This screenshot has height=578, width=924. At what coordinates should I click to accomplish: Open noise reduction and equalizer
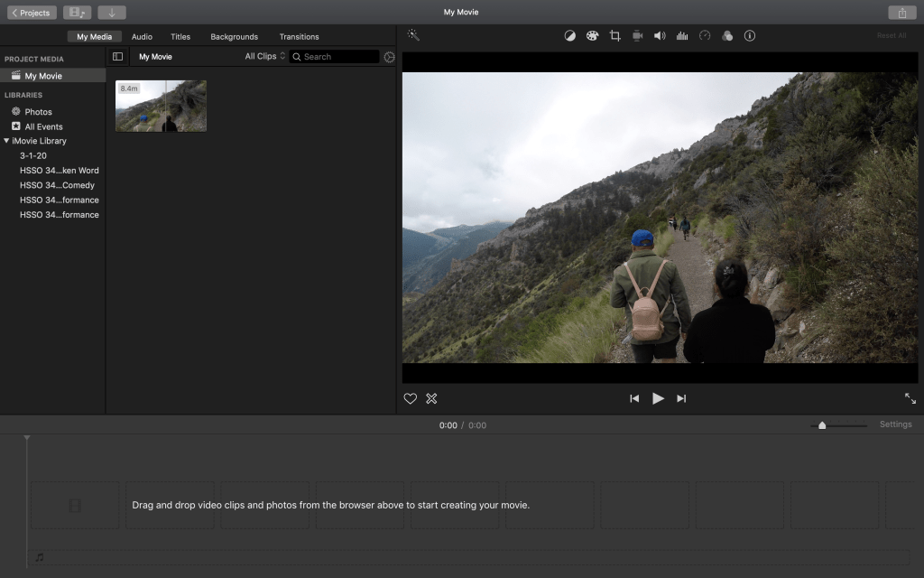pos(682,36)
